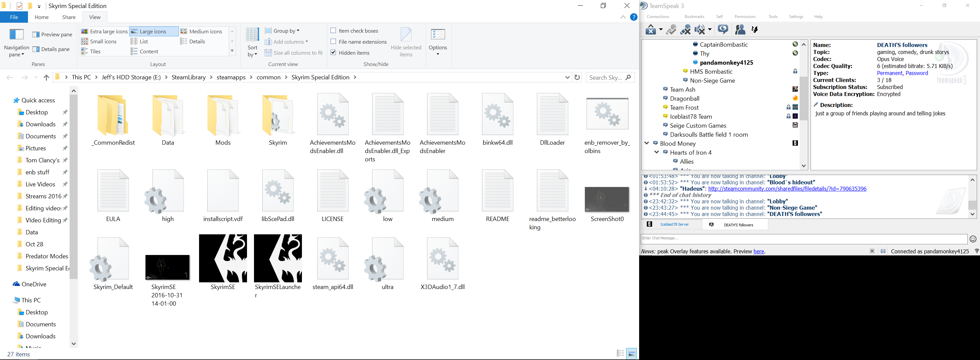Collapse the Blood Money channel
This screenshot has height=360, width=980.
coord(647,143)
